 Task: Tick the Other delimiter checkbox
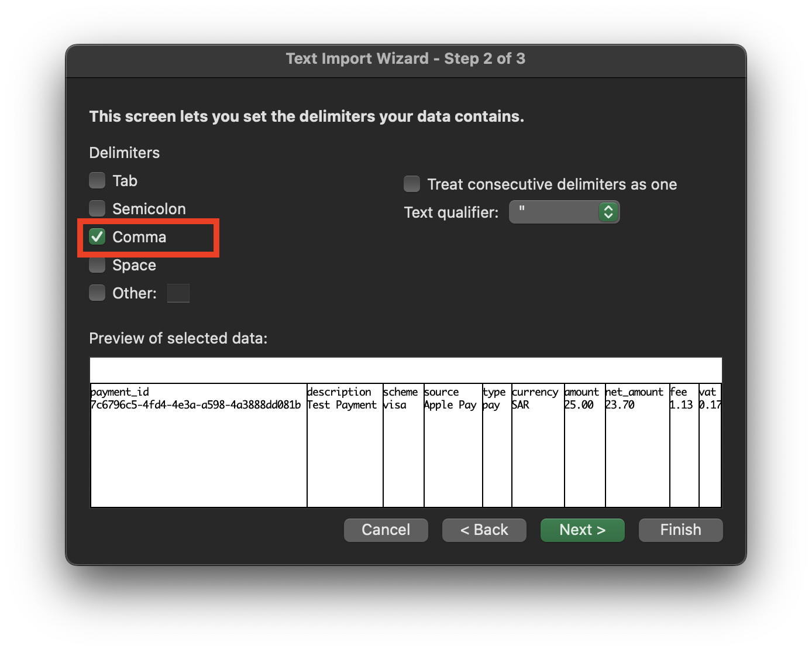pyautogui.click(x=97, y=293)
